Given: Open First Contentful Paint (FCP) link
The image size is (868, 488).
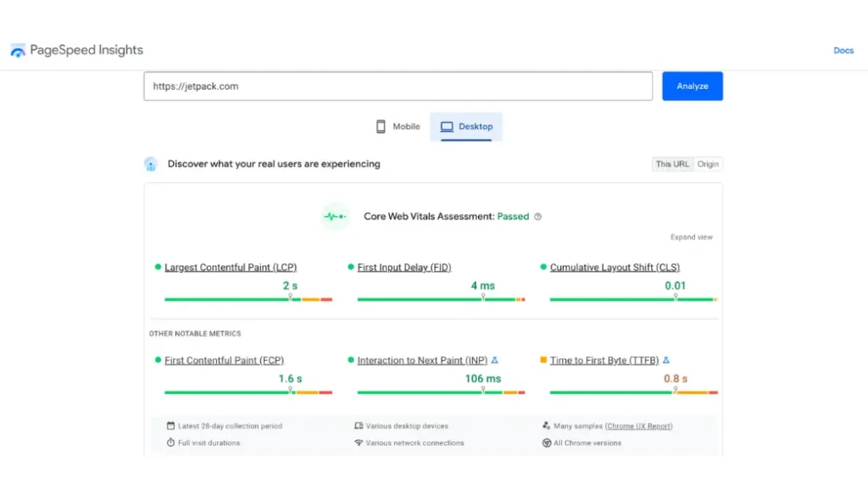Looking at the screenshot, I should tap(224, 360).
